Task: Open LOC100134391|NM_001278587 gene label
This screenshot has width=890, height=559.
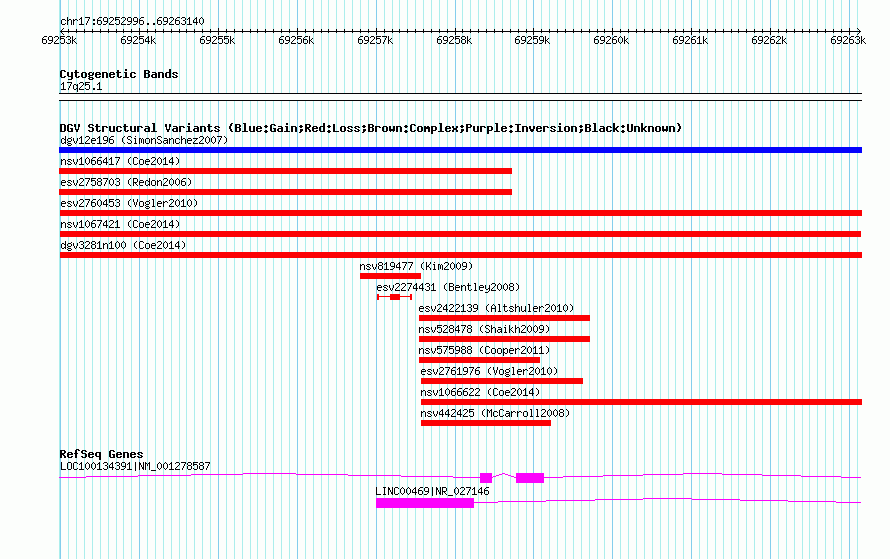Action: (135, 466)
